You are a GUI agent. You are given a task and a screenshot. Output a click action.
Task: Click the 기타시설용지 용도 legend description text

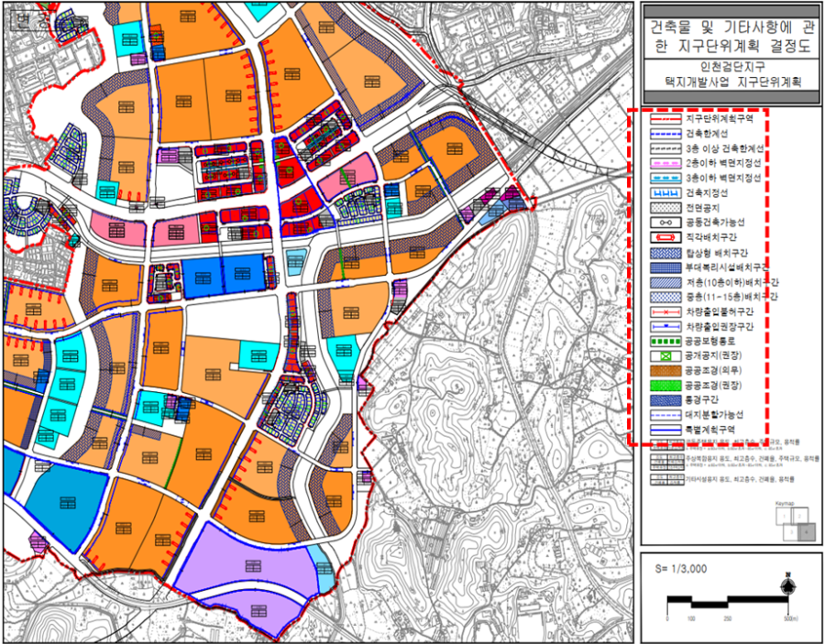739,479
